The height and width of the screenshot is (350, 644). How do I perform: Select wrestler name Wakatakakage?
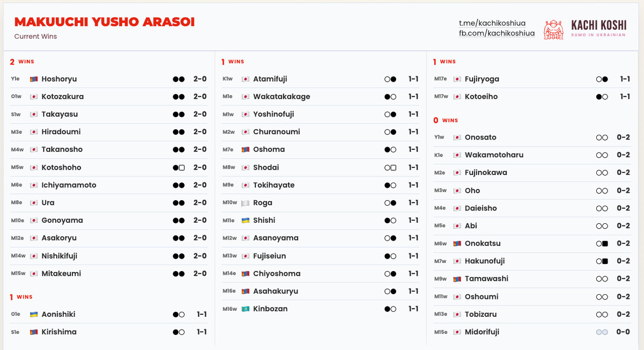[x=281, y=97]
